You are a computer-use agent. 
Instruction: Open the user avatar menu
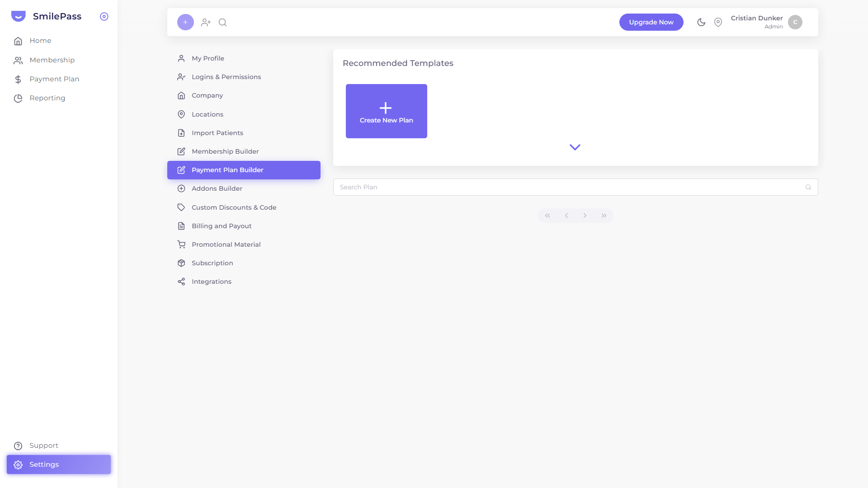(795, 22)
